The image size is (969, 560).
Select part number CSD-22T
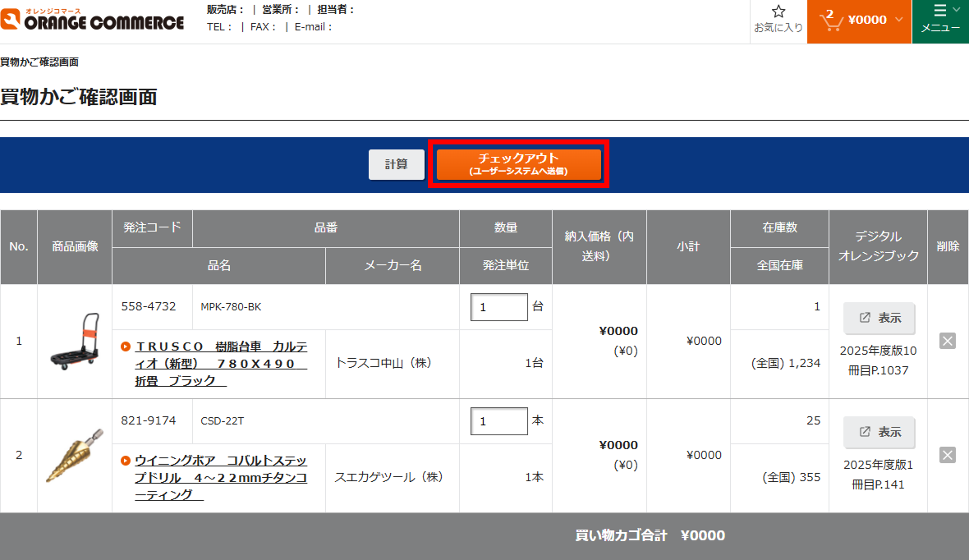(222, 421)
